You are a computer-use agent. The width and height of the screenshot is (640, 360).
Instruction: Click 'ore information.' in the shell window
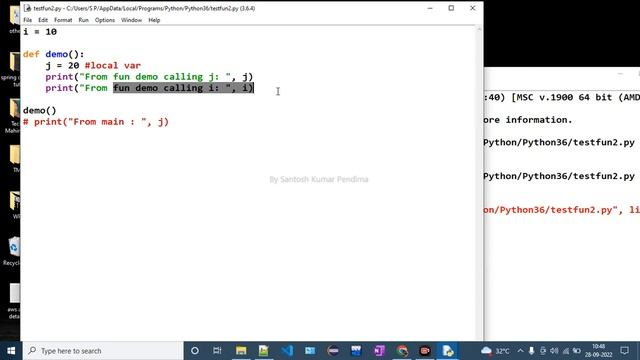pos(528,120)
